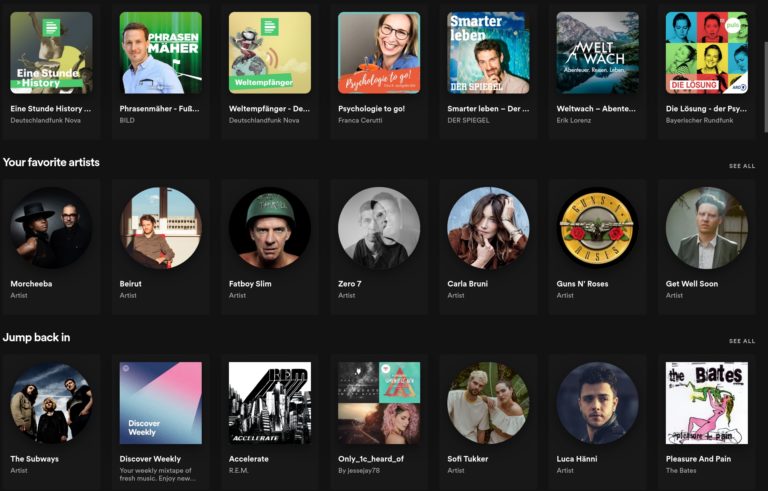Select the 'Phrasenmäher - Fuß...' title text
The height and width of the screenshot is (491, 768).
159,109
